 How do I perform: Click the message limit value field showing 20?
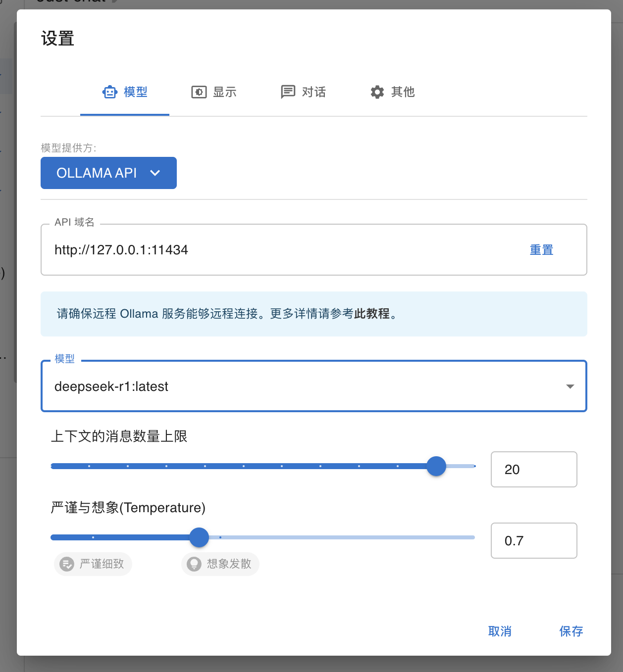[x=534, y=469]
